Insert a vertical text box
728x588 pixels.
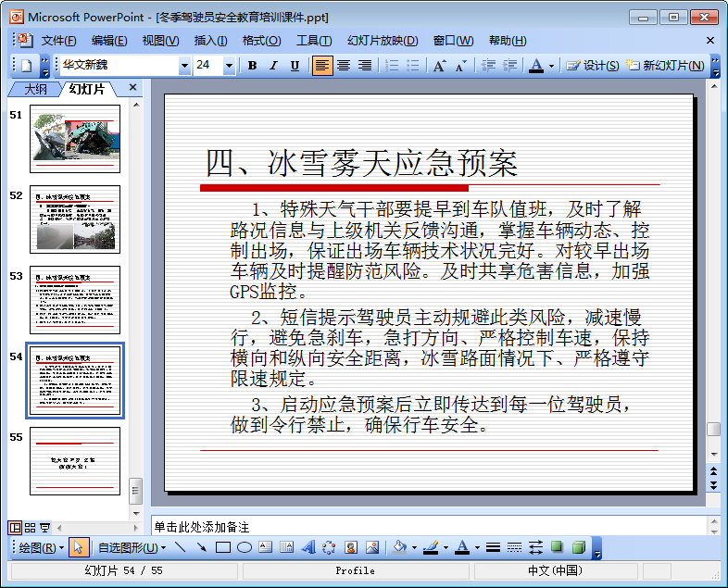pos(287,547)
